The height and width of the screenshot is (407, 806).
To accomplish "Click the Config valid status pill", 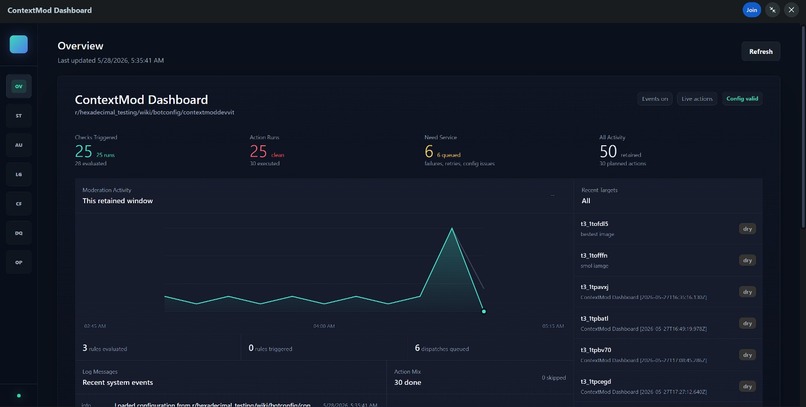I will pos(742,99).
